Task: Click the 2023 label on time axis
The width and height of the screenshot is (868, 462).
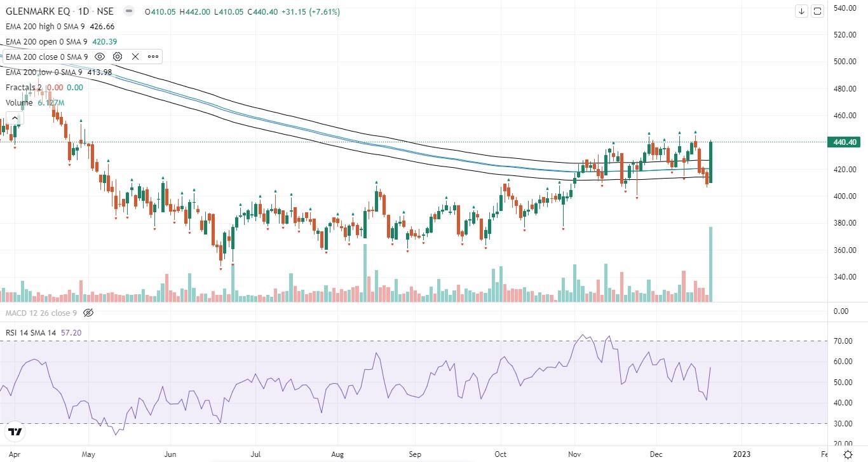Action: pos(741,454)
